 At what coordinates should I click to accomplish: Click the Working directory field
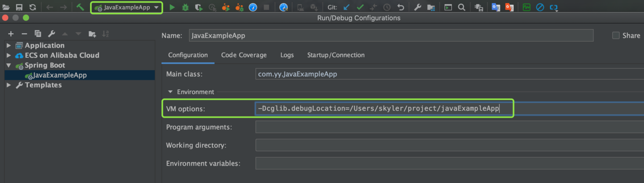pos(450,145)
